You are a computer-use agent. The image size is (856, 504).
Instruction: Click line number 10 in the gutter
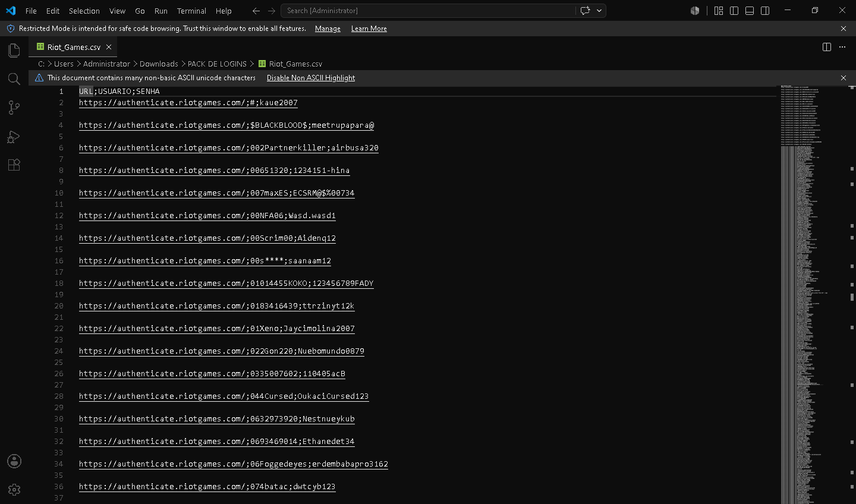click(59, 193)
